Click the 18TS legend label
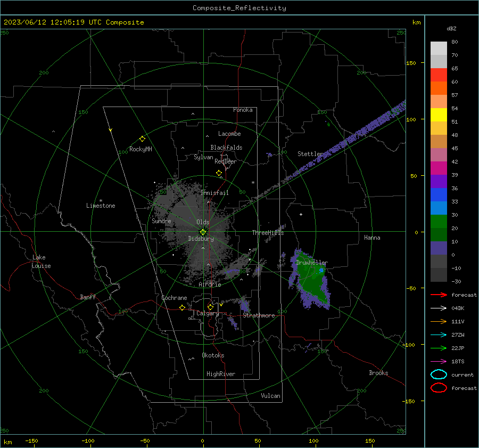The height and width of the screenshot is (448, 479). [458, 362]
